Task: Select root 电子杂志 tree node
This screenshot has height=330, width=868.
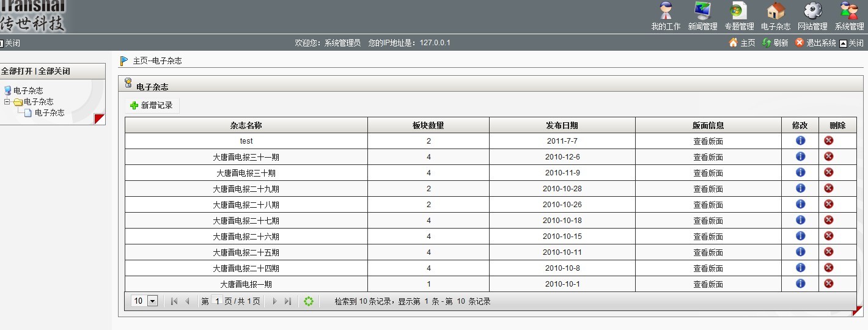Action: click(28, 90)
